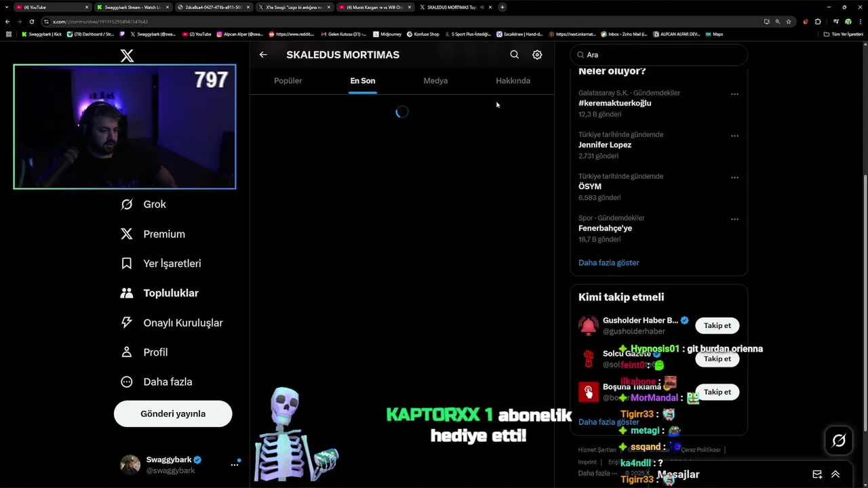Image resolution: width=868 pixels, height=488 pixels.
Task: Bookmark this page with the star icon
Action: click(788, 21)
